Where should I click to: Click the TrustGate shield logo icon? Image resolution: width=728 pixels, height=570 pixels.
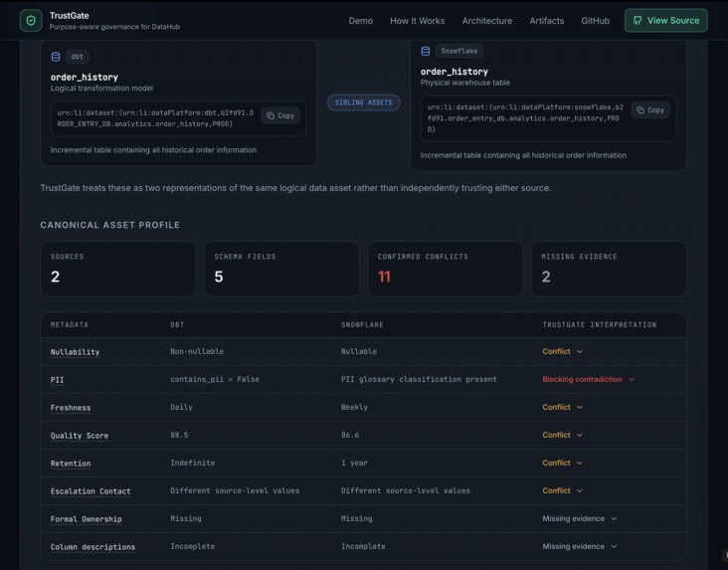pyautogui.click(x=31, y=21)
